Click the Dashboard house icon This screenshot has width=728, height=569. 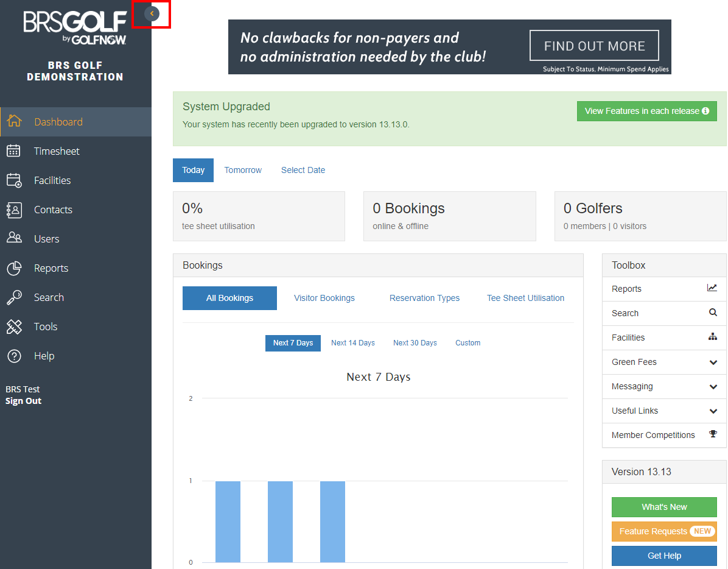(15, 121)
